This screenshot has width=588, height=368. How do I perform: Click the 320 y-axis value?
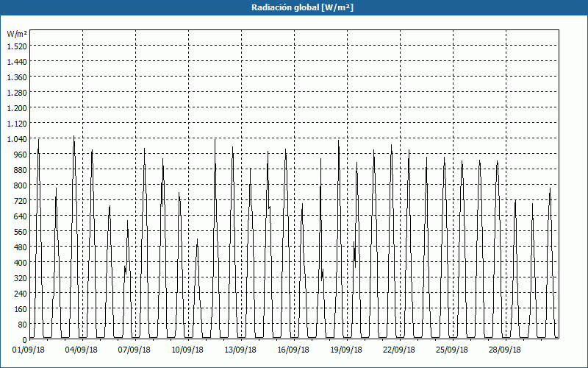click(21, 279)
